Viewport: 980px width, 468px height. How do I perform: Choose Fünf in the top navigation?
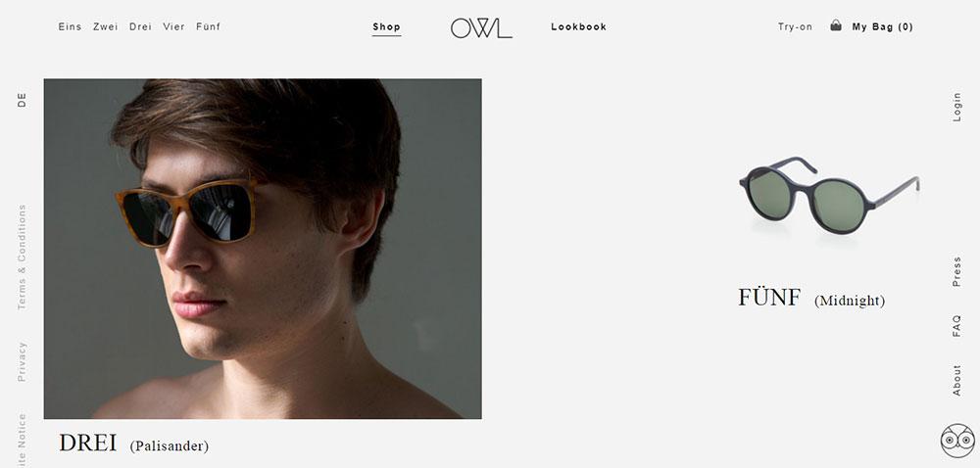click(x=208, y=26)
